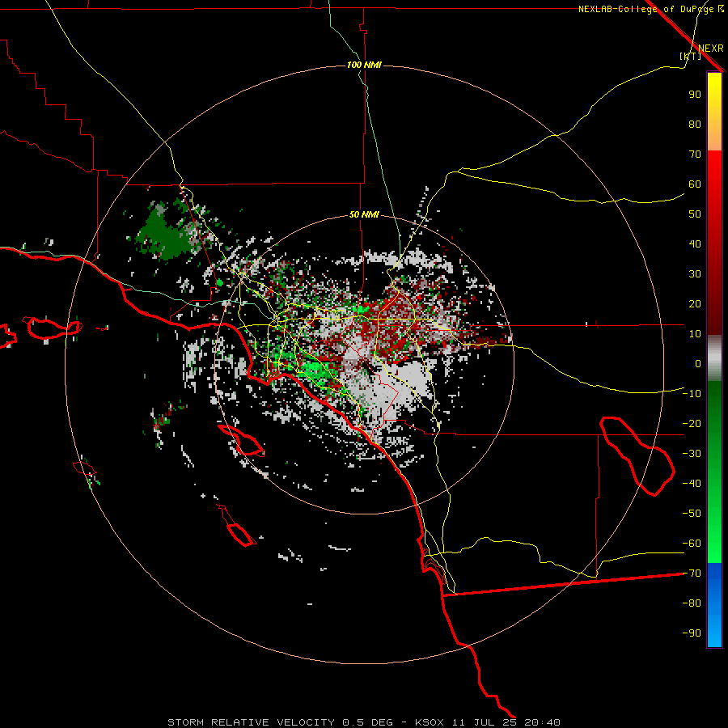Screen dimensions: 728x728
Task: Click the 60 value on velocity scale
Action: pyautogui.click(x=695, y=184)
